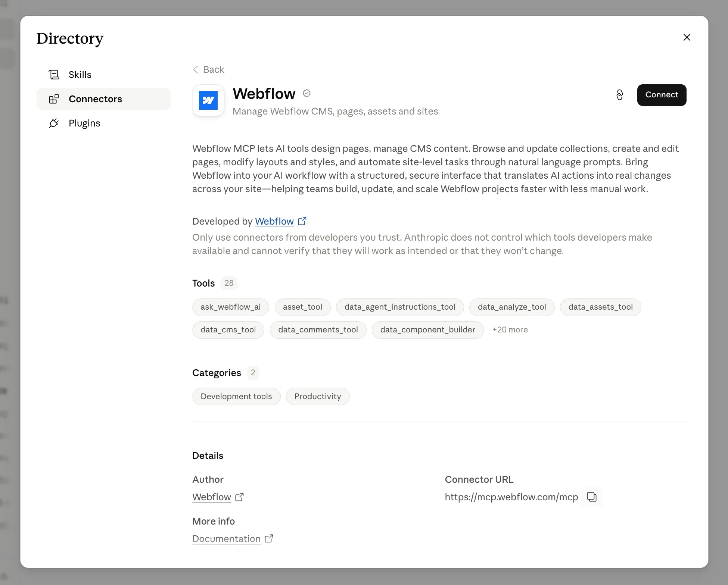Select the ask_webflow_ai tool chip
The width and height of the screenshot is (728, 585).
tap(231, 307)
